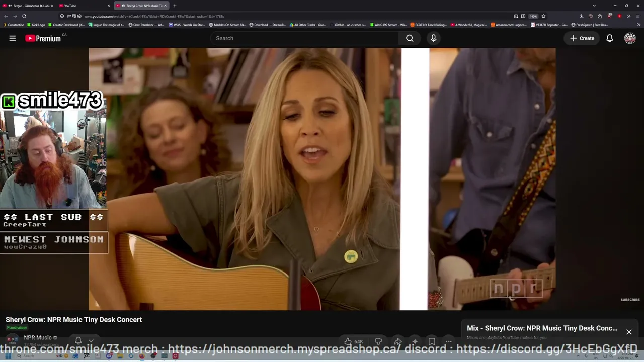Reload the current page
This screenshot has height=362, width=644.
(24, 16)
